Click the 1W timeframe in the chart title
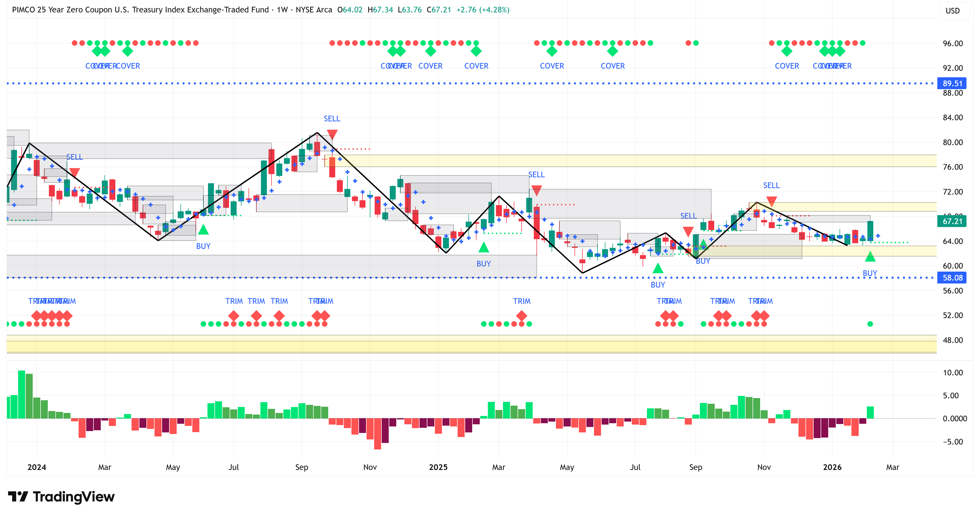 (x=282, y=9)
